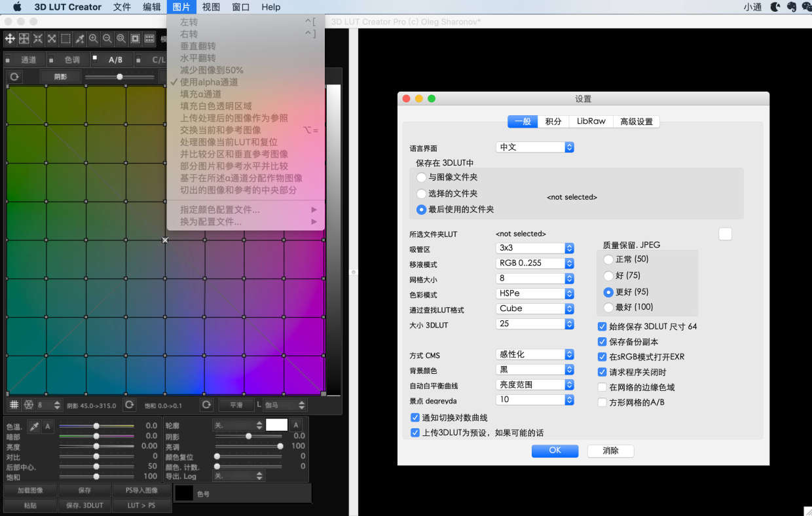Click the white square beside 所选文件夹LUT
This screenshot has width=812, height=516.
click(x=725, y=234)
